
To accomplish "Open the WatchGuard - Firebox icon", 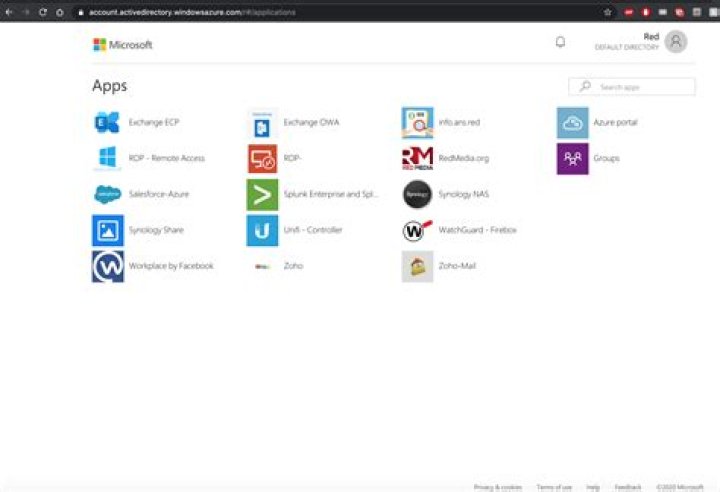I will (417, 231).
